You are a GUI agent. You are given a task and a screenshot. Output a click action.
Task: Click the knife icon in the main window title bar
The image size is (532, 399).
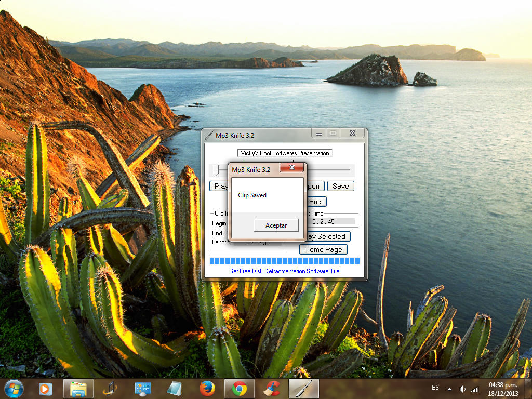(x=209, y=135)
